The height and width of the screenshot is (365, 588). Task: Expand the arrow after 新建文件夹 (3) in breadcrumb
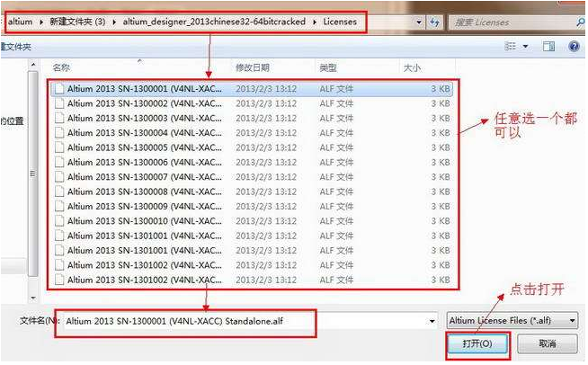click(x=114, y=22)
